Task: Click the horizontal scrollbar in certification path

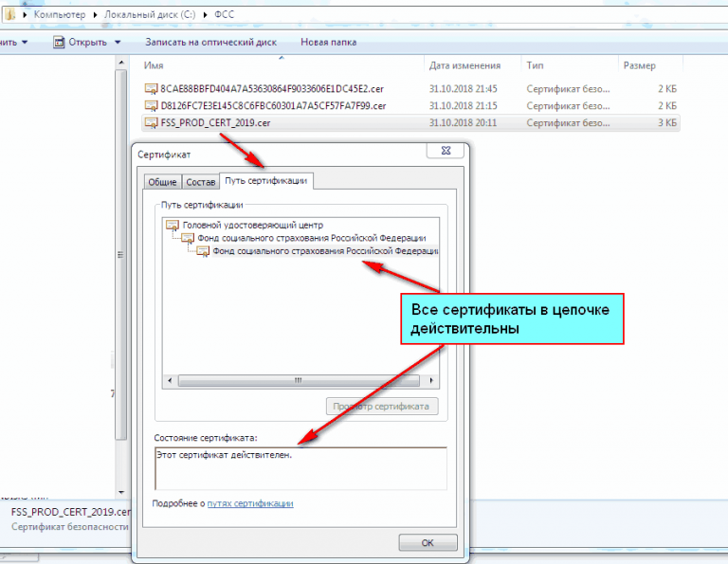Action: (297, 379)
